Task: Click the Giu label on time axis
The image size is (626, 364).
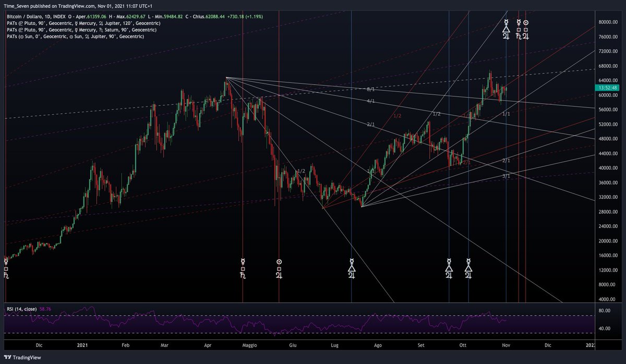Action: pyautogui.click(x=293, y=345)
